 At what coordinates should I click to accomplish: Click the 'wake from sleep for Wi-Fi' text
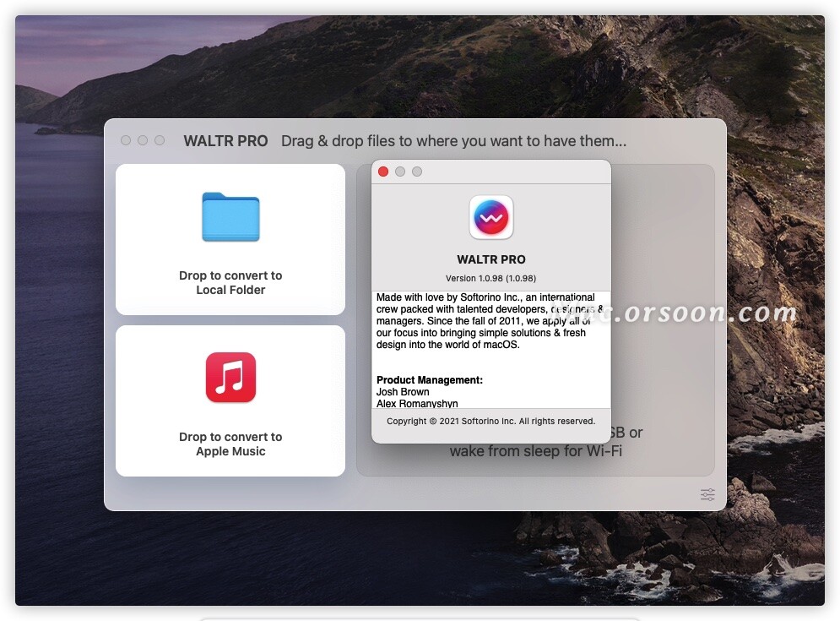pos(536,451)
